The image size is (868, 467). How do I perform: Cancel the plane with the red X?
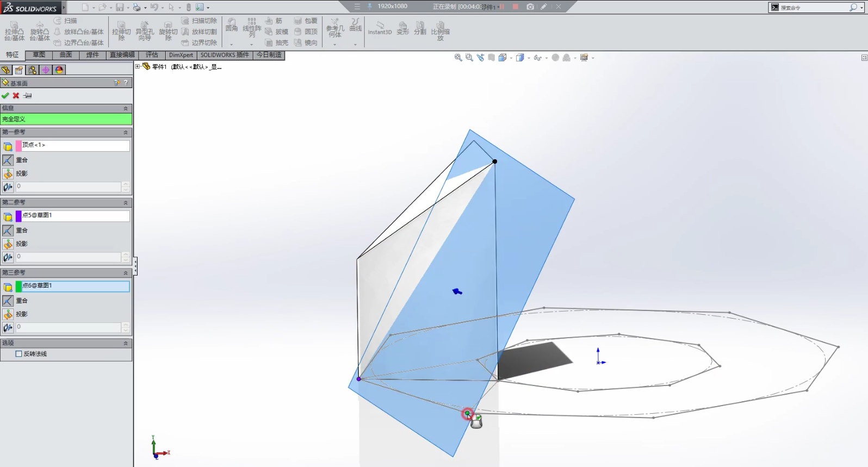(x=16, y=96)
